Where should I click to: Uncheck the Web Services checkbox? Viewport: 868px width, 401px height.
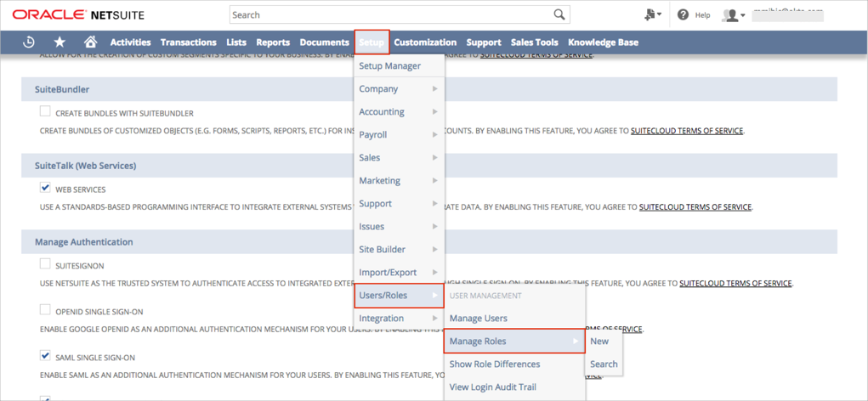45,188
